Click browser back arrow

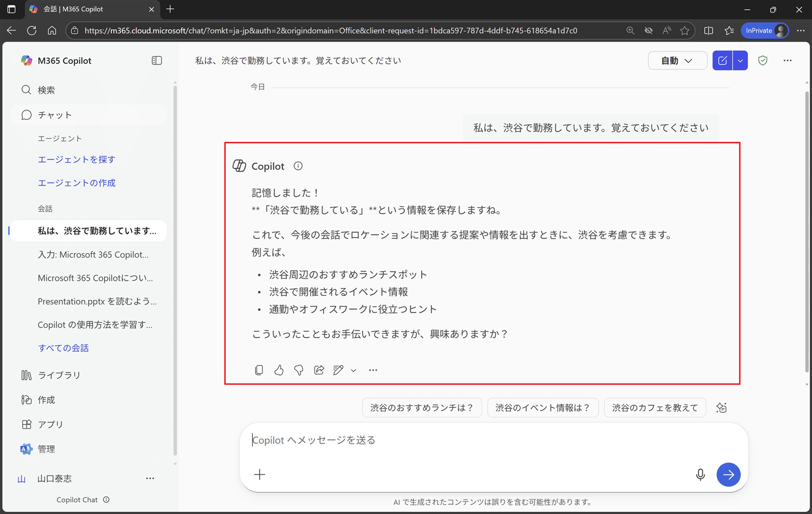point(11,30)
